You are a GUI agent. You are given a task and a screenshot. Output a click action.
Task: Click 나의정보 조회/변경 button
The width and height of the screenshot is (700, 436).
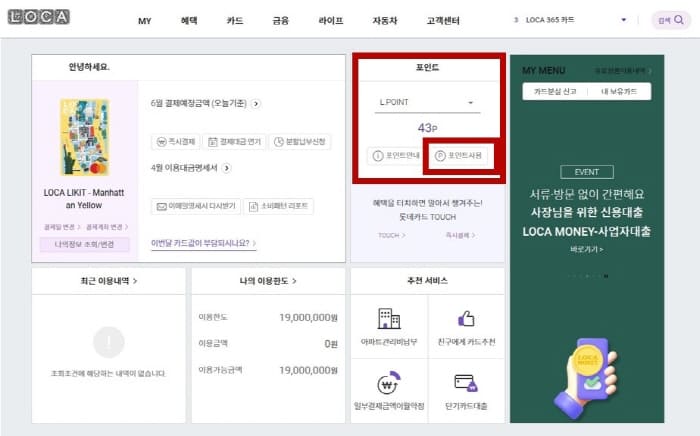(x=84, y=245)
